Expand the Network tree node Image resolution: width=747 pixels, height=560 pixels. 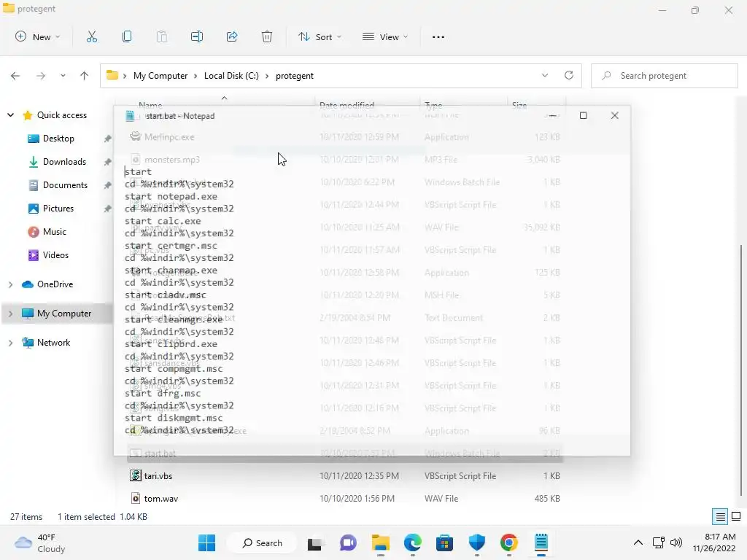coord(10,343)
